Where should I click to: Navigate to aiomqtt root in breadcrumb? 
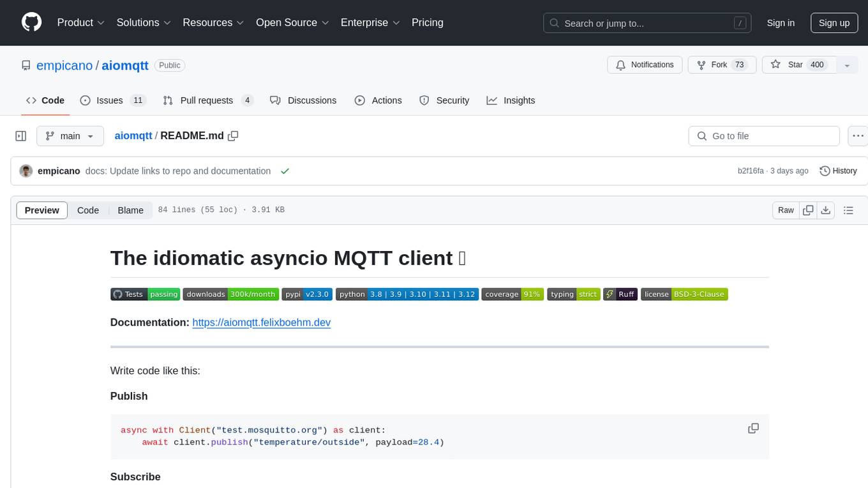[133, 135]
